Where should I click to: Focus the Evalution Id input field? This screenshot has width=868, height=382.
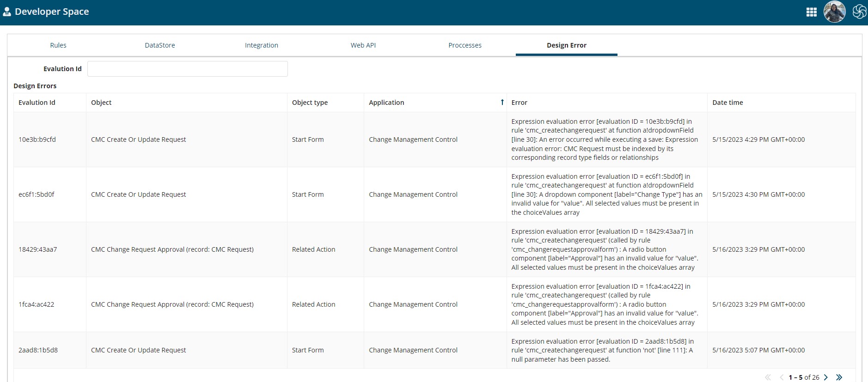coord(188,69)
